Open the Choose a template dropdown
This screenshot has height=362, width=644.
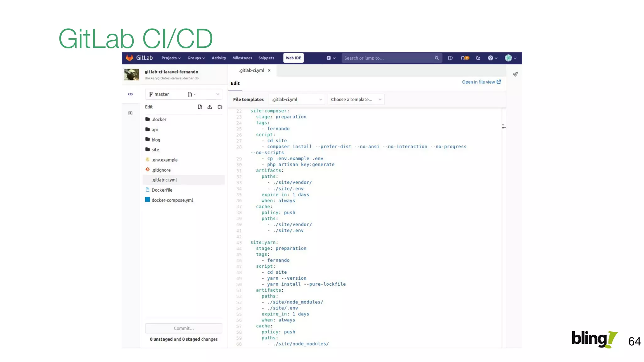coord(356,100)
